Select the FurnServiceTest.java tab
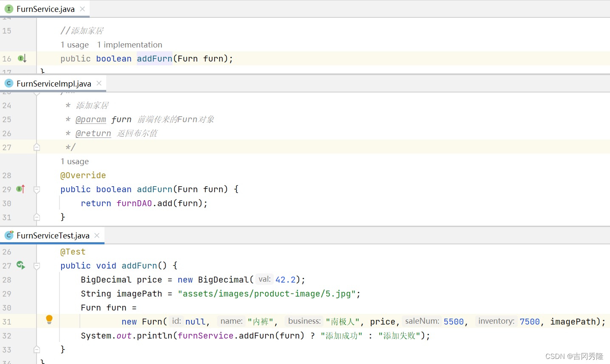The height and width of the screenshot is (364, 610). click(52, 235)
